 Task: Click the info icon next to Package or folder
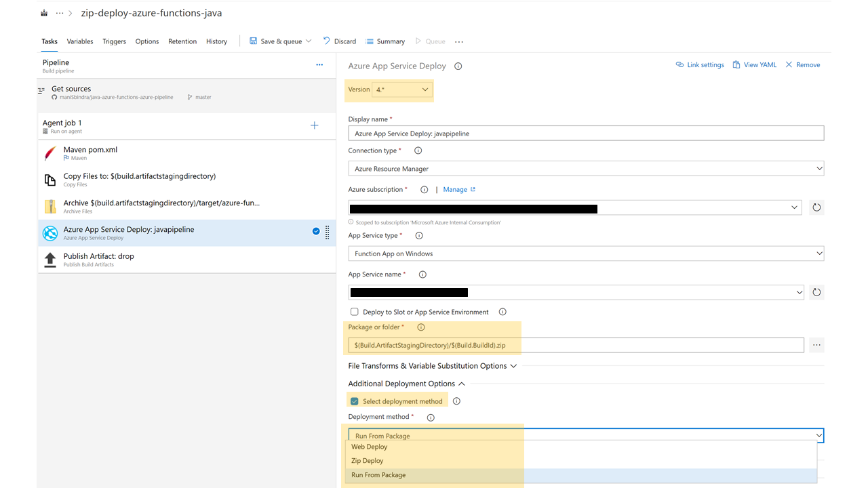[420, 327]
